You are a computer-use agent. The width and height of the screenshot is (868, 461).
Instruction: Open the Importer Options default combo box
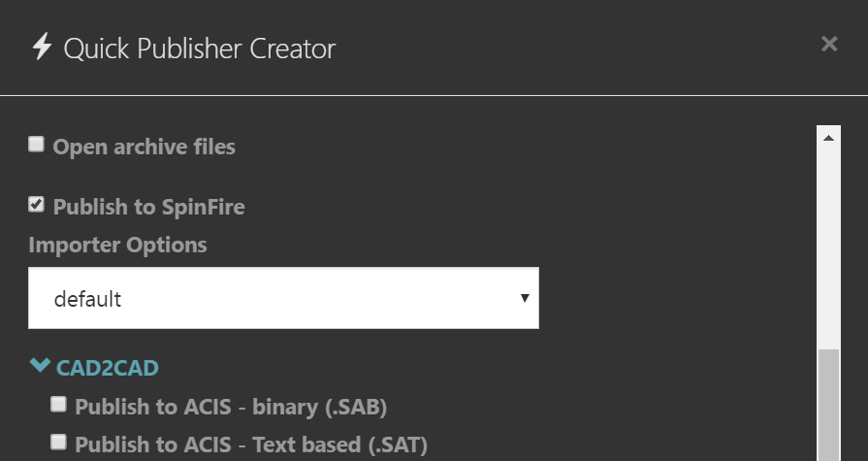tap(283, 298)
